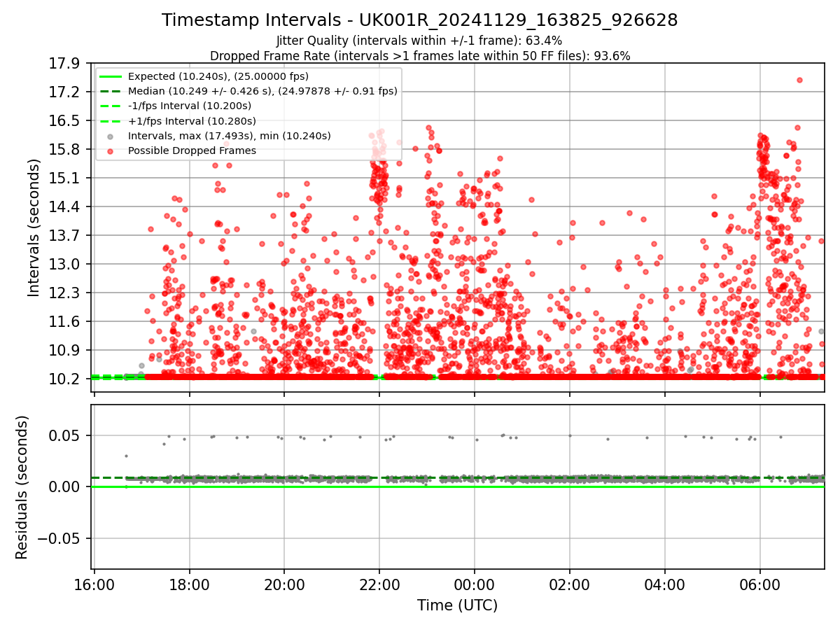Click the plot title 'Timestamp Intervals - UK001R_20241129_163825_926628'

pyautogui.click(x=420, y=20)
